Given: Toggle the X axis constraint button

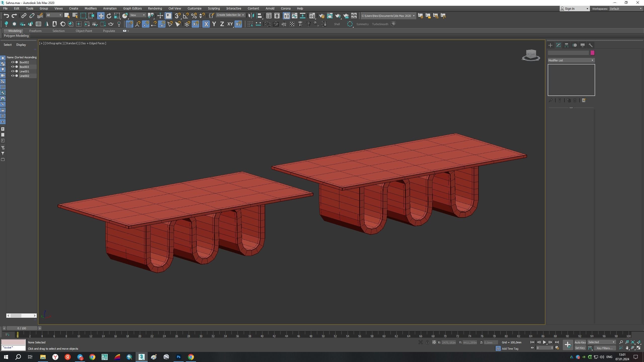Looking at the screenshot, I should (x=206, y=24).
